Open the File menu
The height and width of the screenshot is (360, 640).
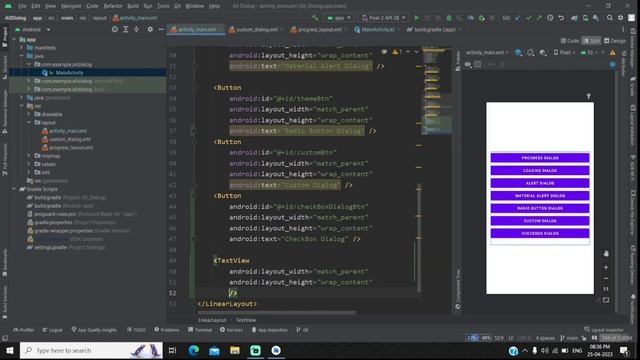[22, 6]
